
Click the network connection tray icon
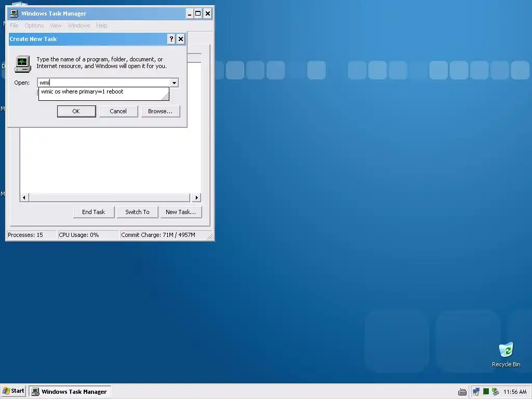pos(476,392)
